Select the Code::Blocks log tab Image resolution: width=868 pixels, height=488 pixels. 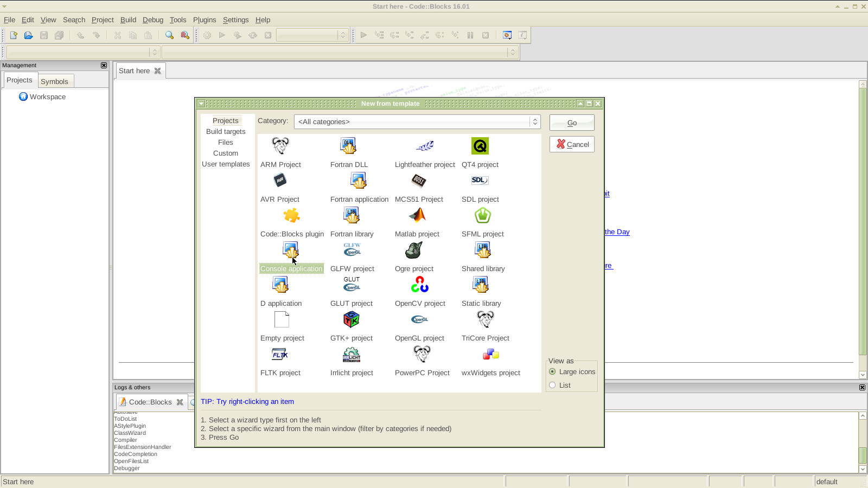coord(151,402)
